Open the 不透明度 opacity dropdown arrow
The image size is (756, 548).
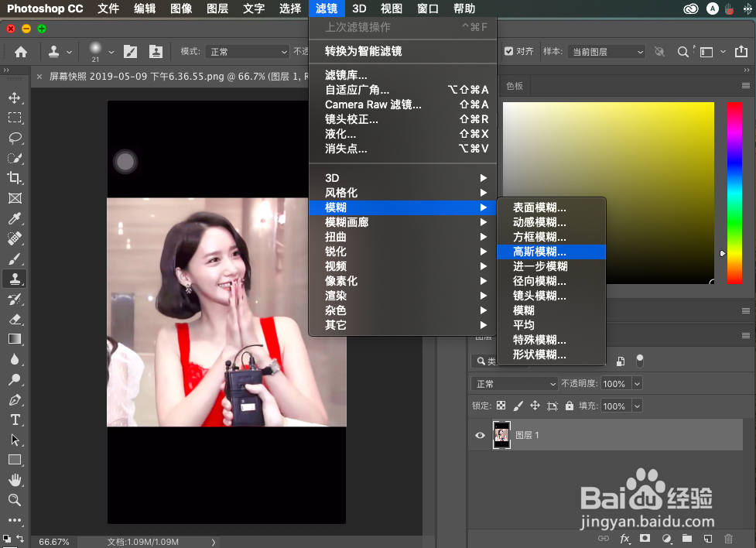pos(637,383)
